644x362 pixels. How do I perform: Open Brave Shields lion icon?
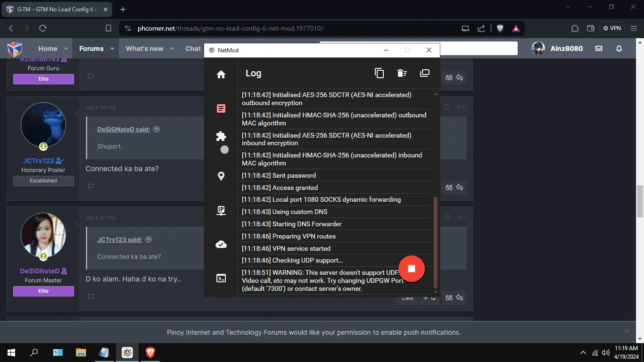500,28
